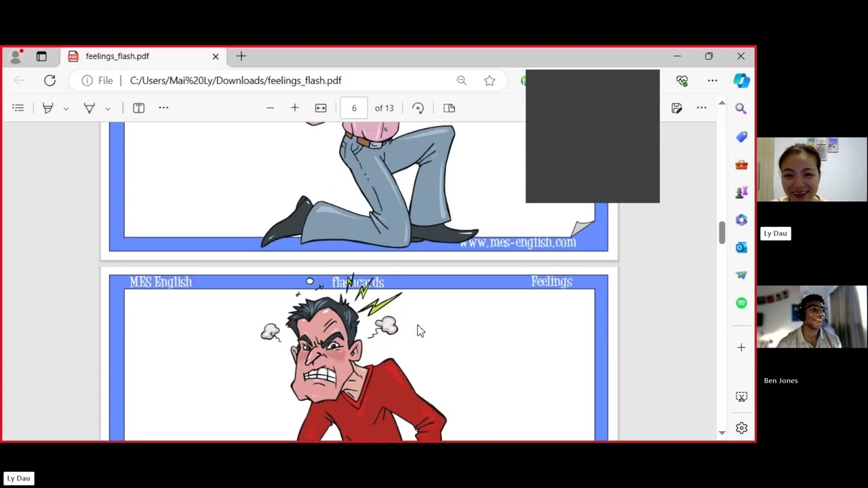868x488 pixels.
Task: Select the PDF draw tool
Action: pyautogui.click(x=89, y=108)
